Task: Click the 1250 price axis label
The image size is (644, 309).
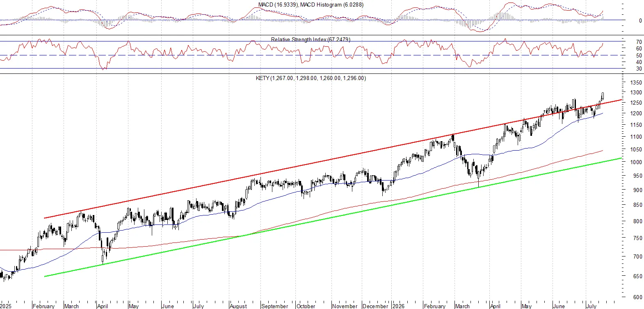Action: click(x=636, y=103)
